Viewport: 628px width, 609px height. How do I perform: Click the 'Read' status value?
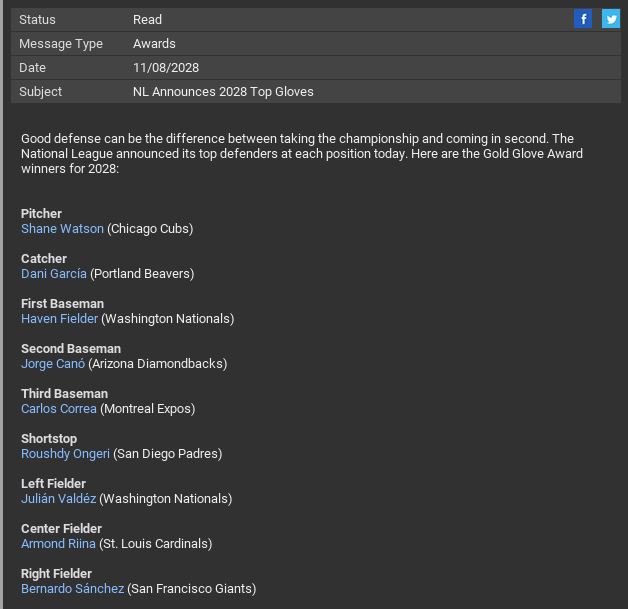pos(147,20)
